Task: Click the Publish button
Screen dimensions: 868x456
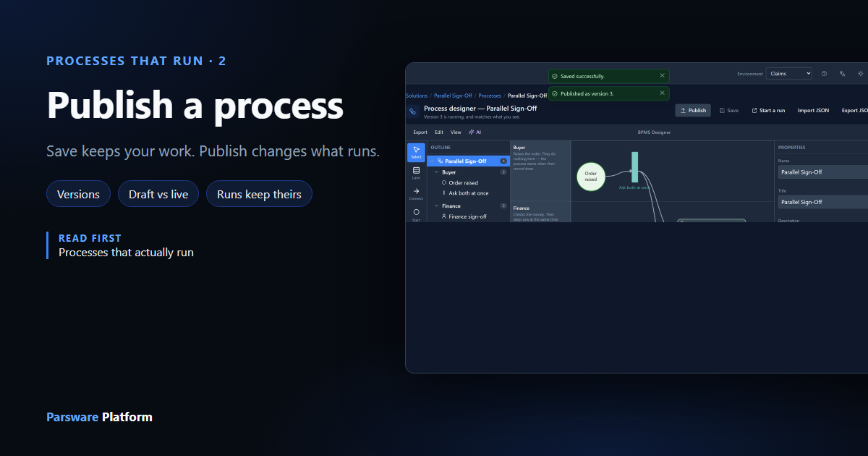Action: [693, 110]
